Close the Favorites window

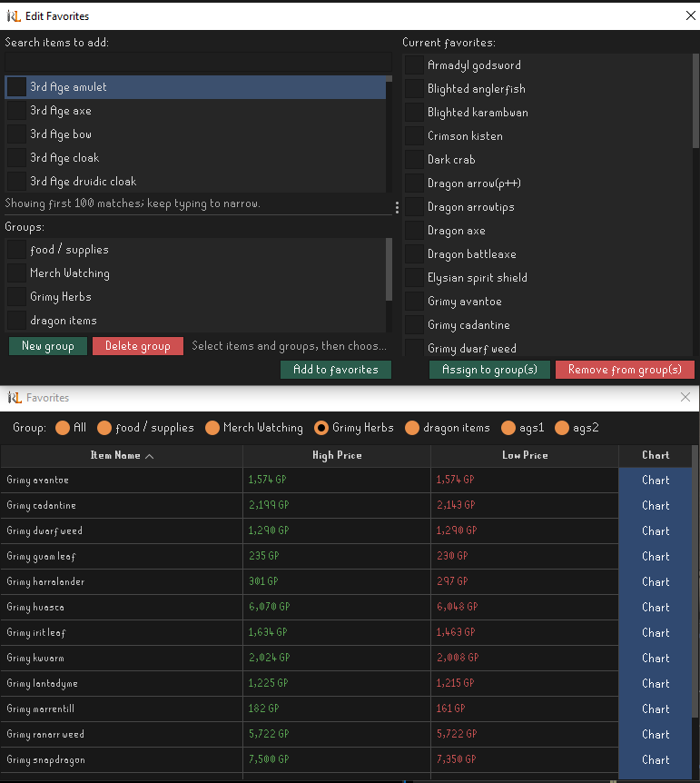(685, 397)
